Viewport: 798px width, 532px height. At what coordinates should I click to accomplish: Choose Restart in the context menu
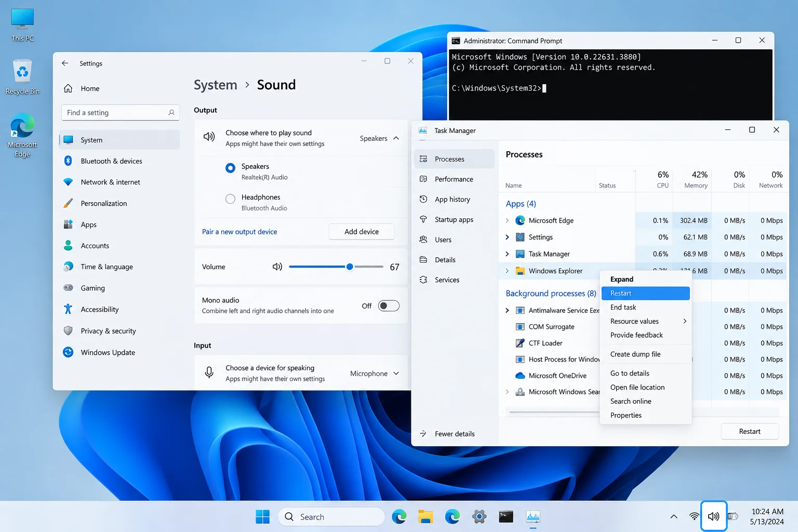(646, 294)
